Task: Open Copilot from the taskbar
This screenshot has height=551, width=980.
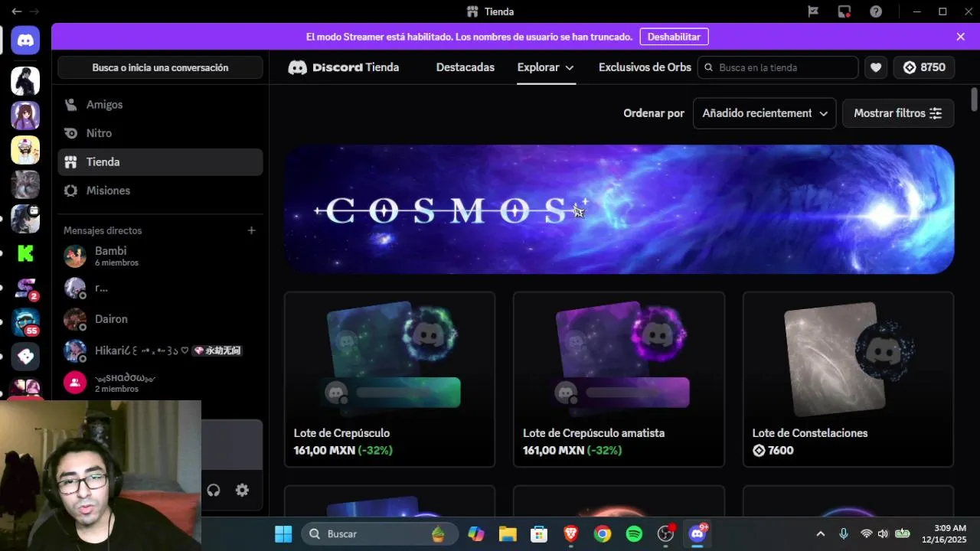Action: [476, 533]
